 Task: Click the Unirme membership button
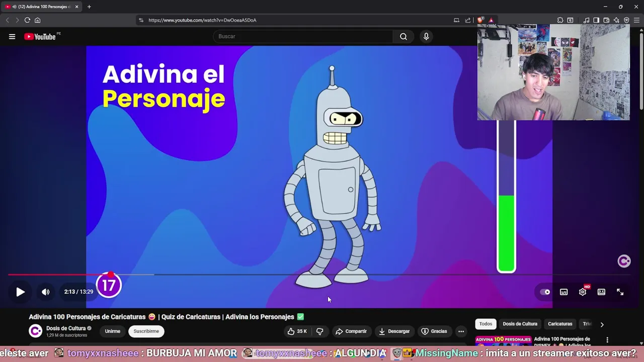(113, 331)
